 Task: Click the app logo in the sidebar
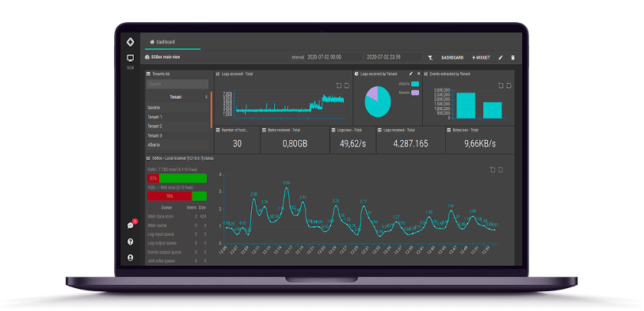(x=130, y=42)
